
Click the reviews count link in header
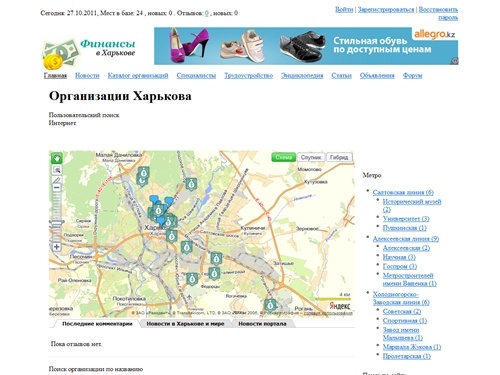pyautogui.click(x=207, y=13)
